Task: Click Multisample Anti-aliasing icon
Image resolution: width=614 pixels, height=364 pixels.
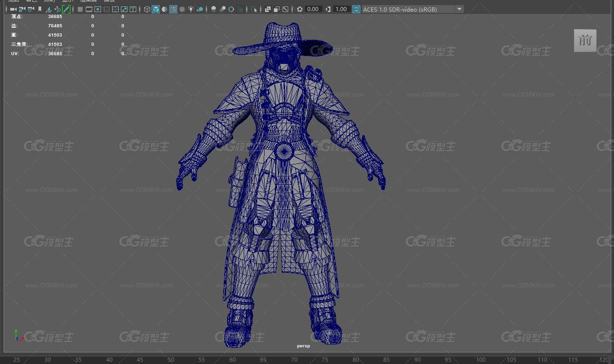Action: 231,9
